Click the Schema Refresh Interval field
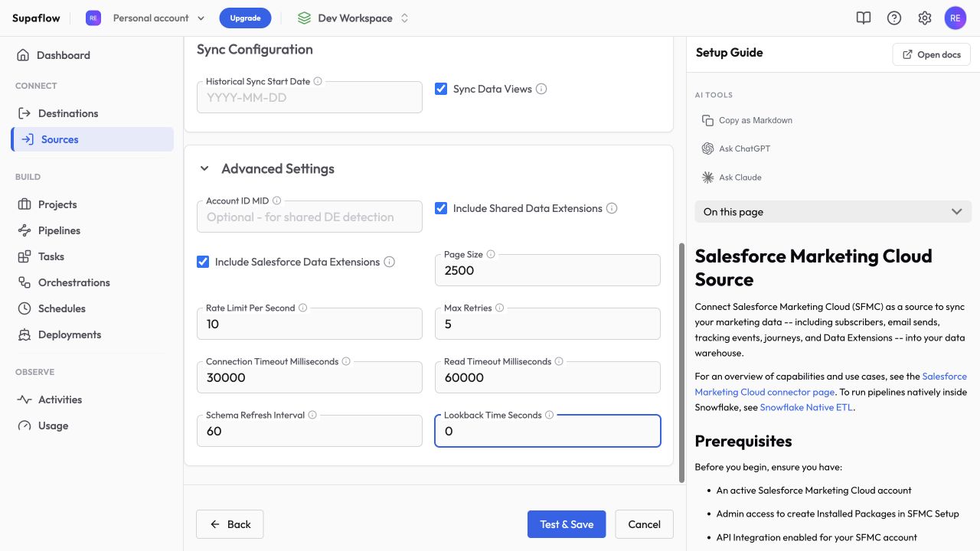 point(309,431)
